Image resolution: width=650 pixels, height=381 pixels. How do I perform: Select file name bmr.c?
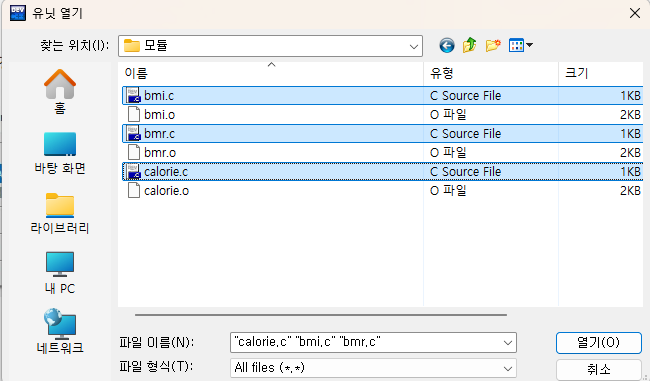(160, 134)
